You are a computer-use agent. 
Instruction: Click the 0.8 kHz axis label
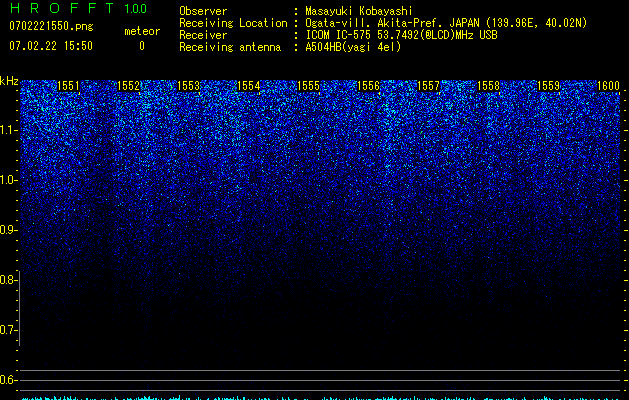click(x=7, y=280)
